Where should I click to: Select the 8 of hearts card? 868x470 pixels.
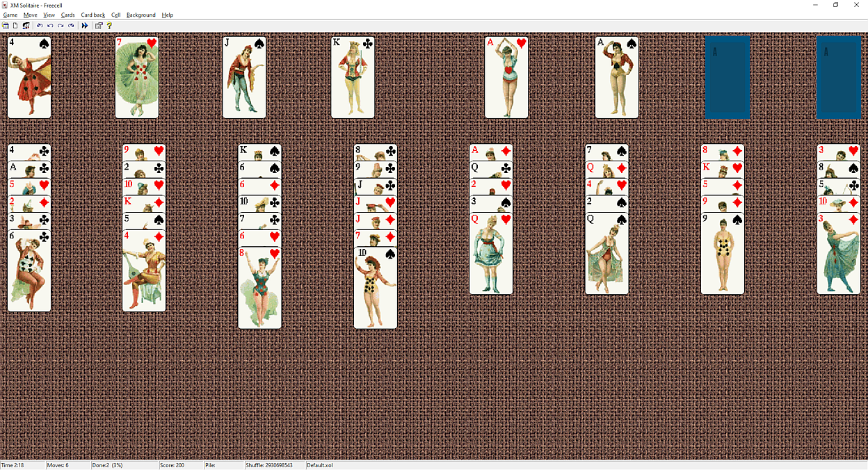tap(260, 288)
